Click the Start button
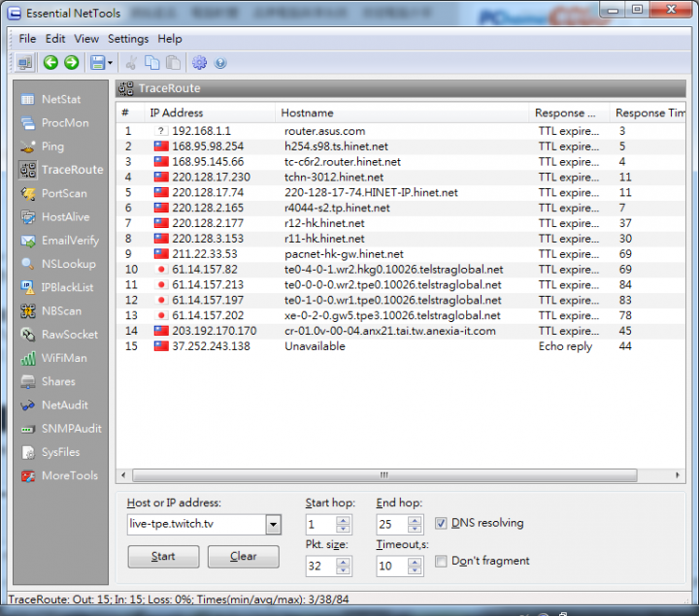Image resolution: width=699 pixels, height=616 pixels. 163,556
